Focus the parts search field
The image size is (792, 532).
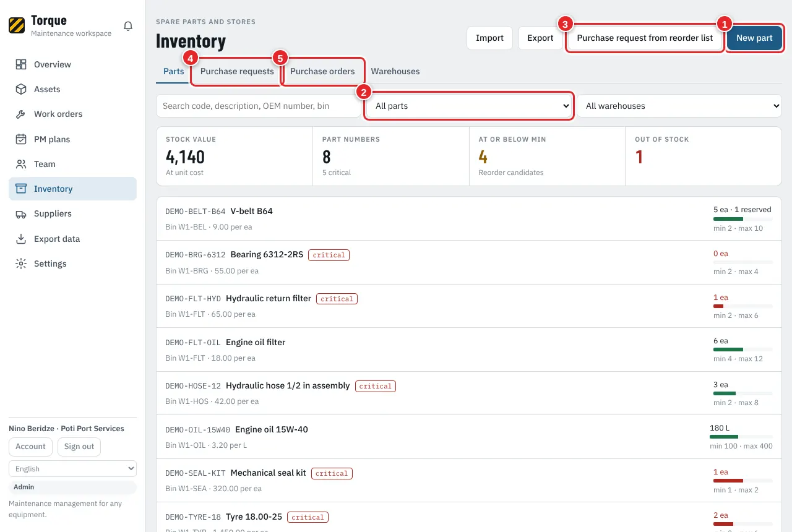pyautogui.click(x=259, y=106)
